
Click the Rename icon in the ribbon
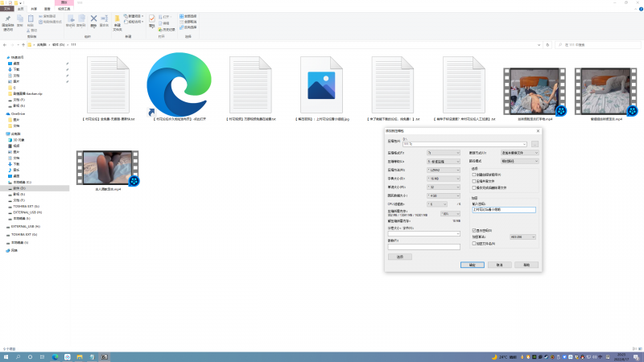coord(105,19)
